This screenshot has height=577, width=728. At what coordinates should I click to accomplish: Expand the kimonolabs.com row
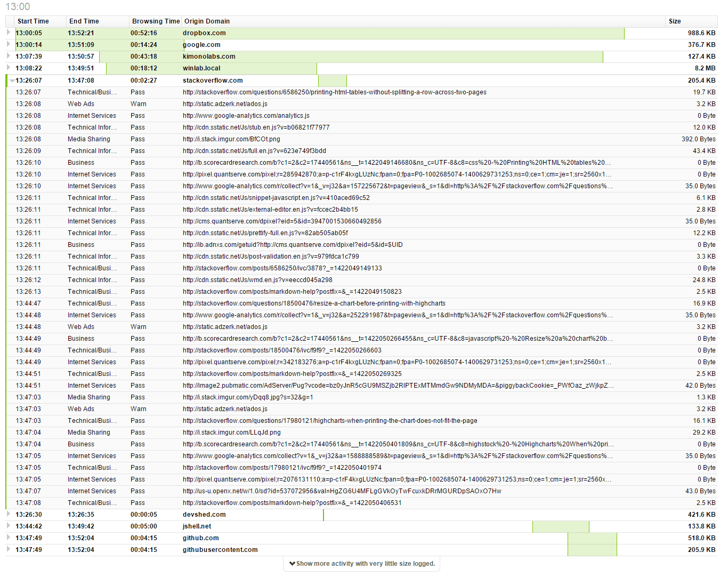click(x=9, y=56)
